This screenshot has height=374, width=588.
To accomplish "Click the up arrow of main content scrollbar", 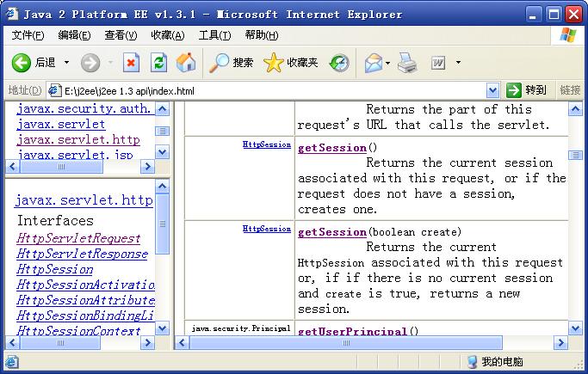I will click(x=575, y=109).
